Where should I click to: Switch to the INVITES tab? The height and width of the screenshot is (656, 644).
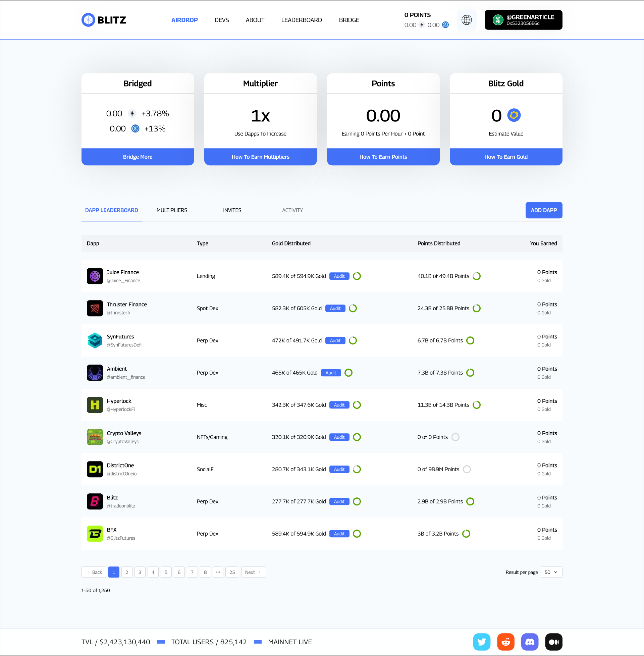(232, 210)
